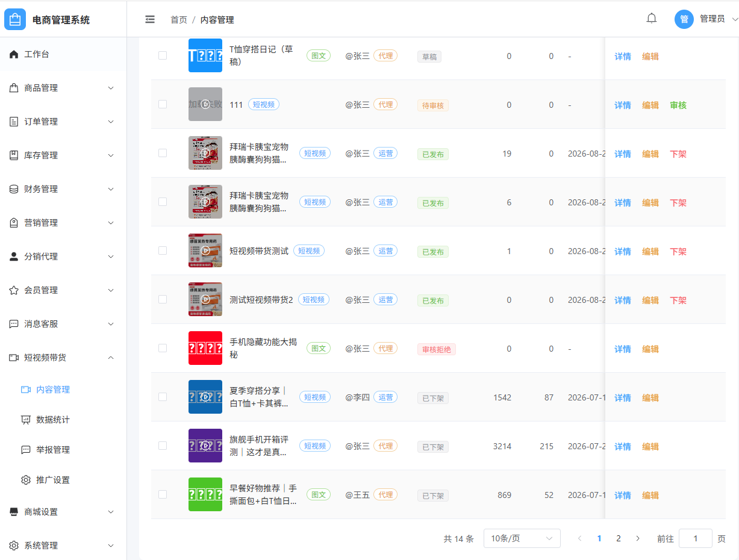This screenshot has width=739, height=560.
Task: Click the 工作台 home icon
Action: (x=14, y=54)
